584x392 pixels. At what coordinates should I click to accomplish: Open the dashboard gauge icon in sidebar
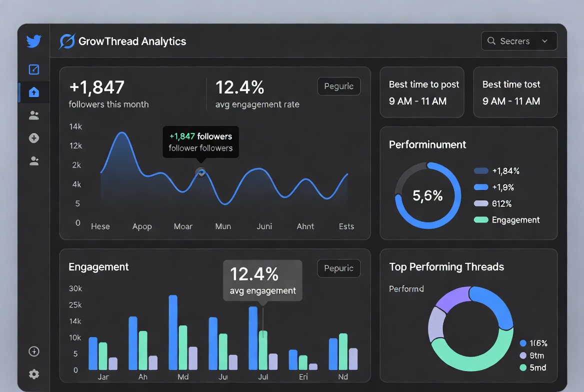33,69
